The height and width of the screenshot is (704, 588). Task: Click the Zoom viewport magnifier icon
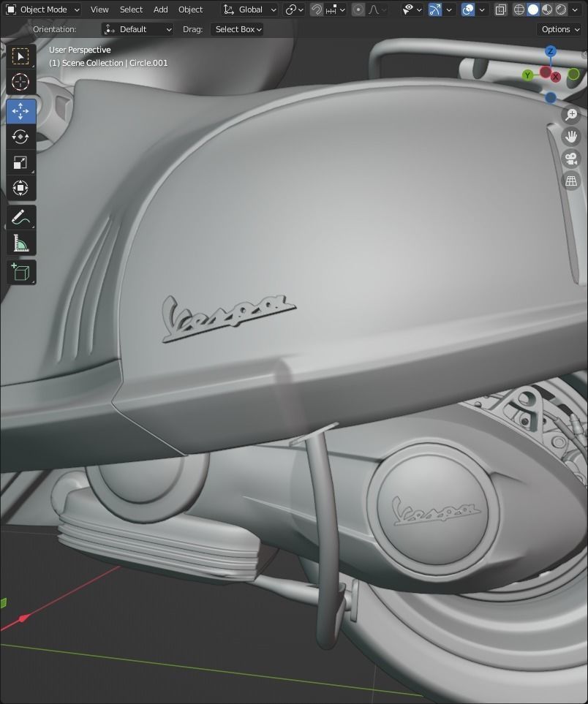point(571,115)
